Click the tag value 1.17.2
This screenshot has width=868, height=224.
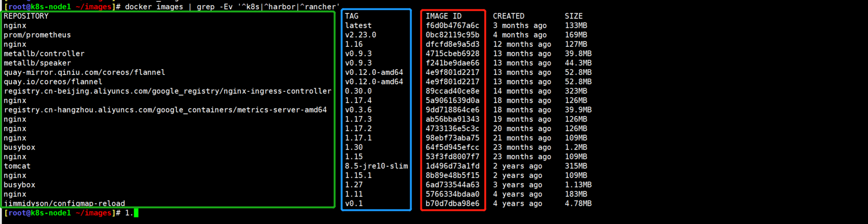(x=358, y=128)
